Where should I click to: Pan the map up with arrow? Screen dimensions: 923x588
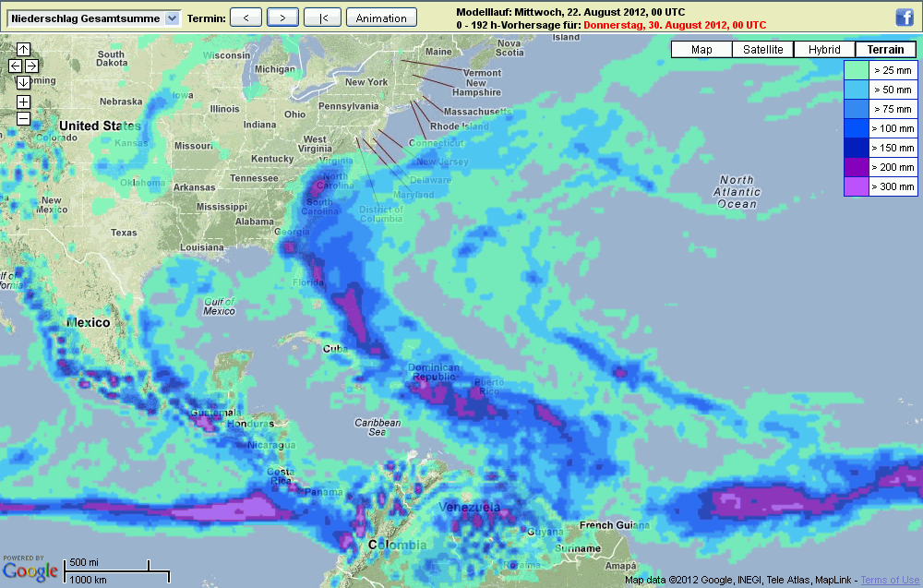[23, 50]
